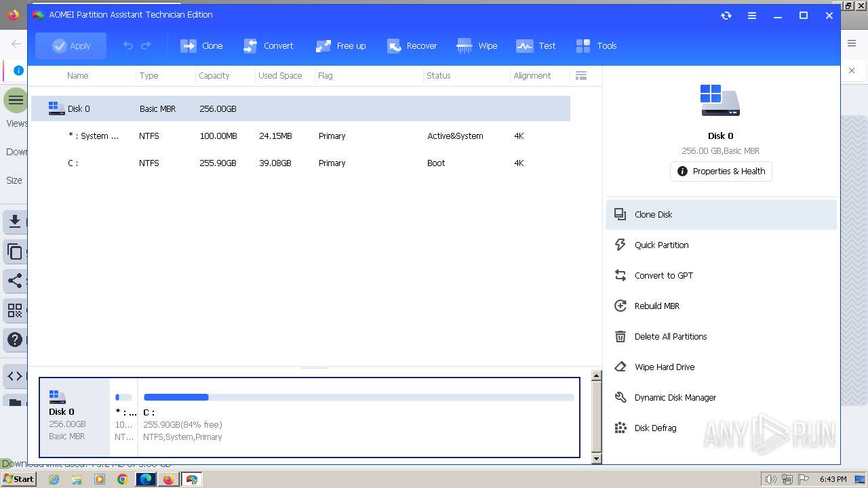Open Firefox from taskbar
Viewport: 868px width, 488px height.
click(168, 479)
